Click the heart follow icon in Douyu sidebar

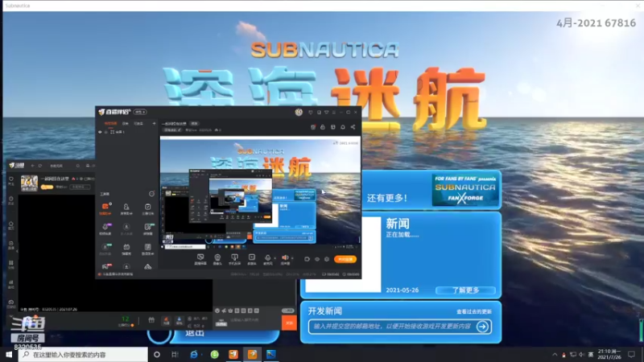click(x=11, y=179)
